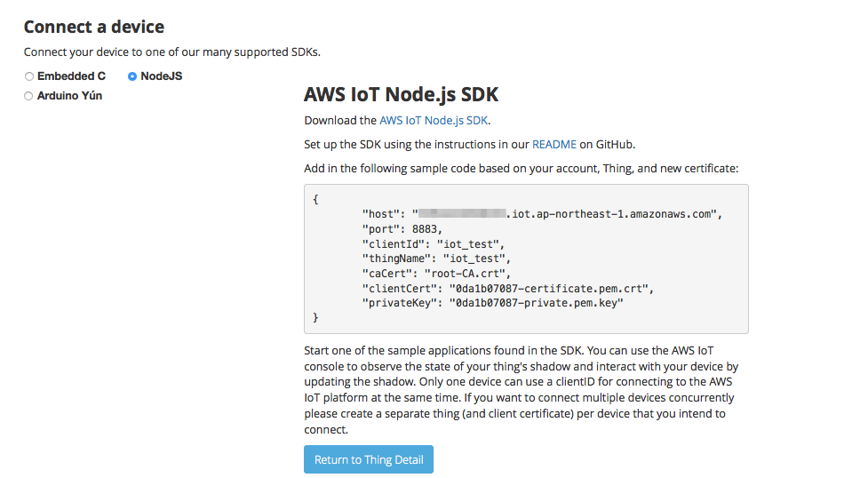The width and height of the screenshot is (868, 478).
Task: Click the clientCert certificate.pem.crt code line
Action: click(x=507, y=288)
